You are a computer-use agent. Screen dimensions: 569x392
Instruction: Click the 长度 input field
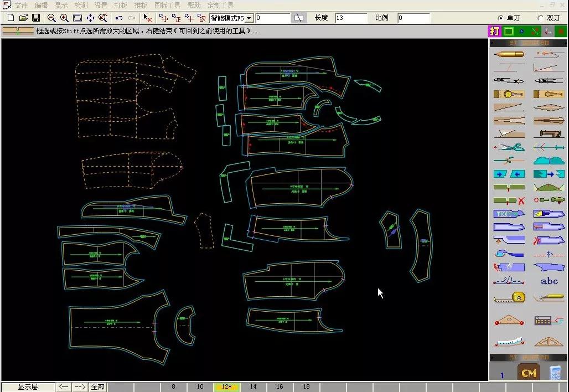(x=351, y=18)
